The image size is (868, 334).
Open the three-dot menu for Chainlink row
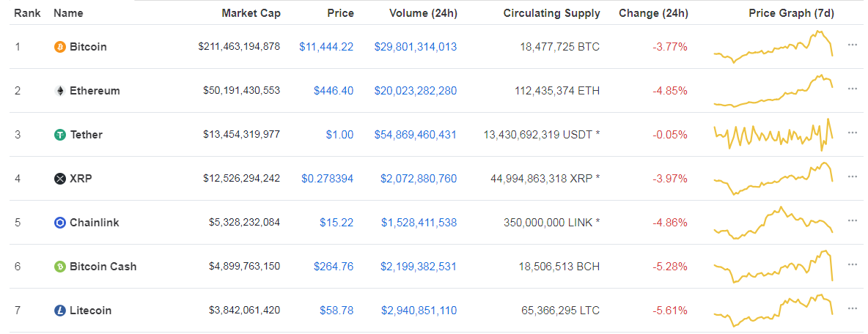point(852,220)
